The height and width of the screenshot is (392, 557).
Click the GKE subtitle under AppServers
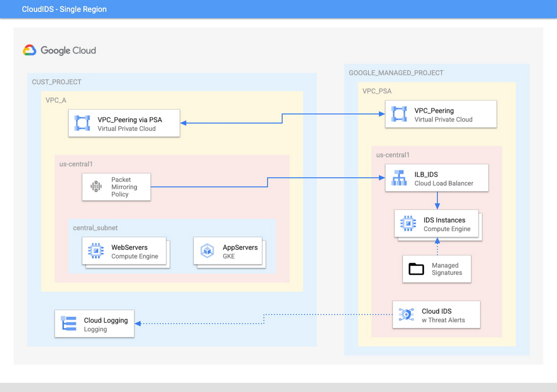pyautogui.click(x=229, y=256)
